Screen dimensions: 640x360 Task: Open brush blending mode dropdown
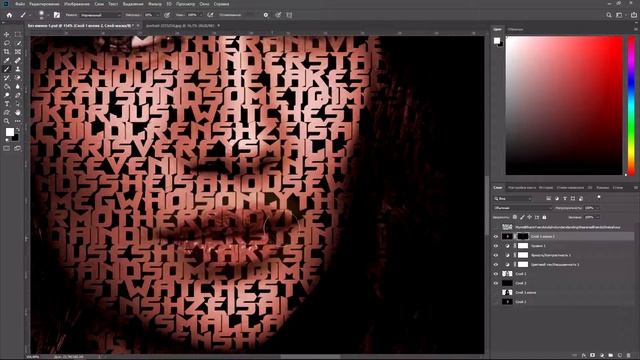tap(100, 15)
